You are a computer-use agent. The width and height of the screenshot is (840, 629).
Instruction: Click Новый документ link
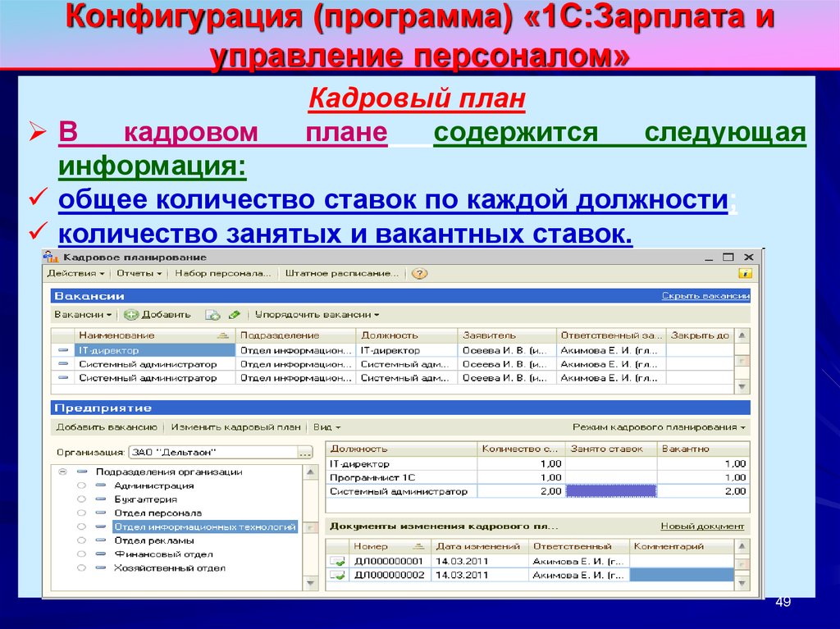(x=702, y=526)
